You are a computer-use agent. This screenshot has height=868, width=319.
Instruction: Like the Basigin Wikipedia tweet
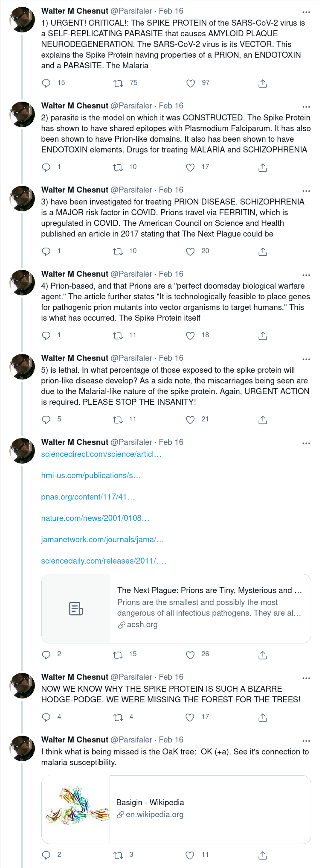190,855
